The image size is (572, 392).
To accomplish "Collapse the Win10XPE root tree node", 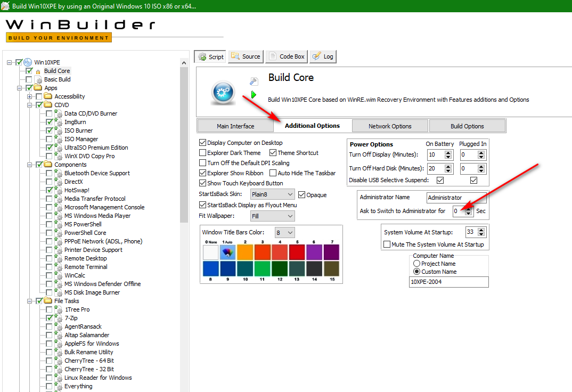I will pyautogui.click(x=10, y=62).
